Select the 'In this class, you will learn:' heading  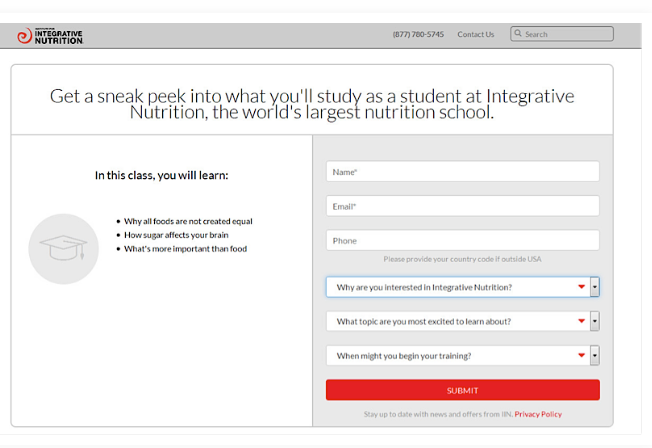pyautogui.click(x=161, y=176)
